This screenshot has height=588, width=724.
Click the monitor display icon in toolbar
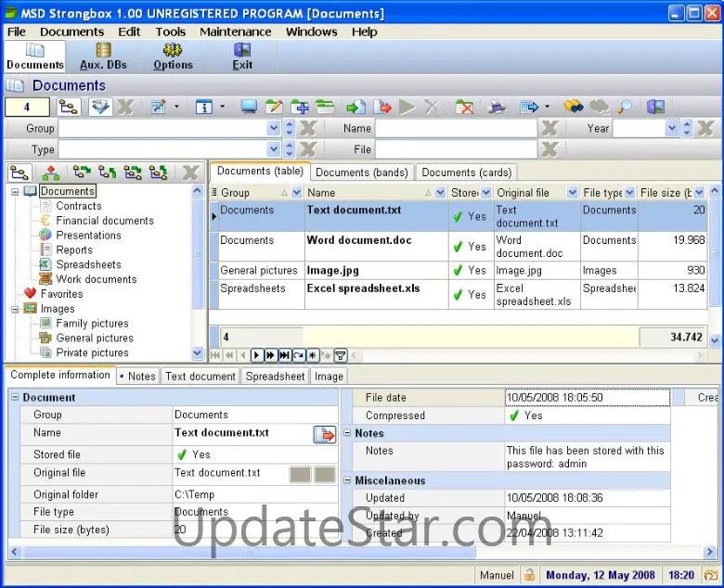pos(249,108)
